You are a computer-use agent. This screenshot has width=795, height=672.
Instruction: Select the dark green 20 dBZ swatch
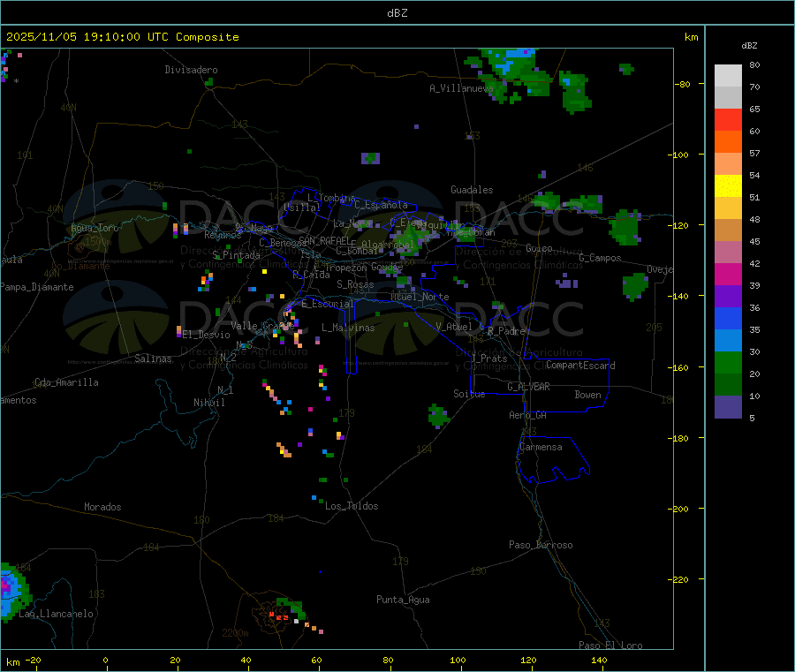[x=728, y=384]
